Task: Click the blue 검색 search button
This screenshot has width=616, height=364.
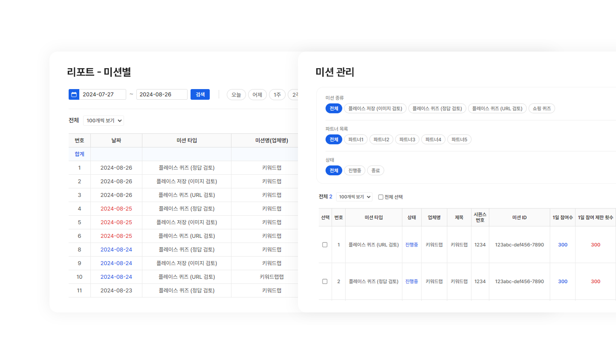Action: click(200, 95)
